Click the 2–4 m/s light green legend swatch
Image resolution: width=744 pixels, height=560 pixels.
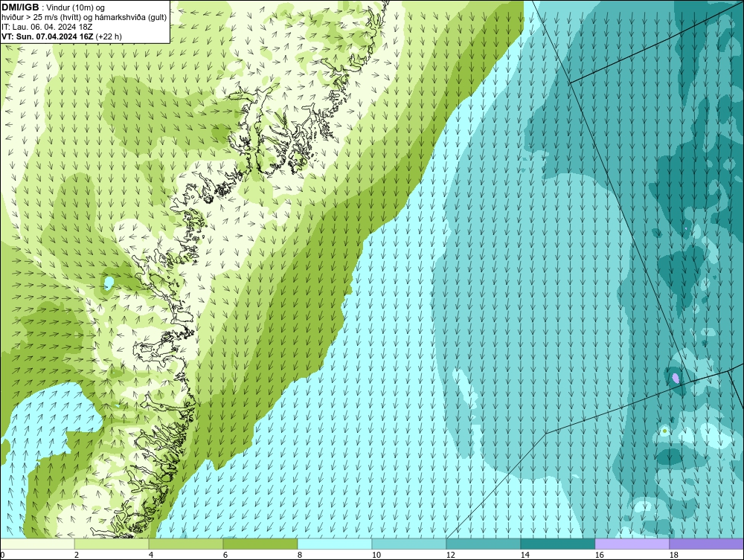(112, 544)
